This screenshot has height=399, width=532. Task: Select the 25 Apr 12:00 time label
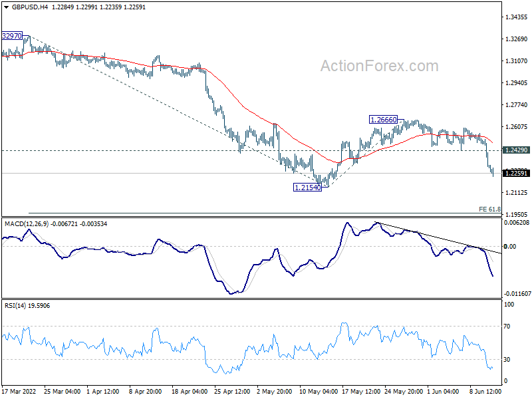click(232, 392)
